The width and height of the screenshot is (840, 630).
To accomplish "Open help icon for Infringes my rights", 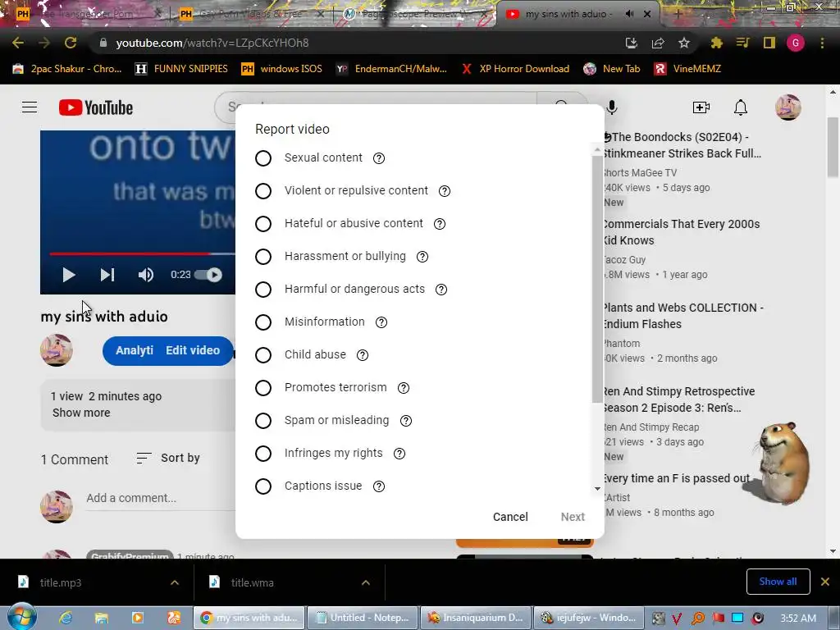I will click(399, 453).
